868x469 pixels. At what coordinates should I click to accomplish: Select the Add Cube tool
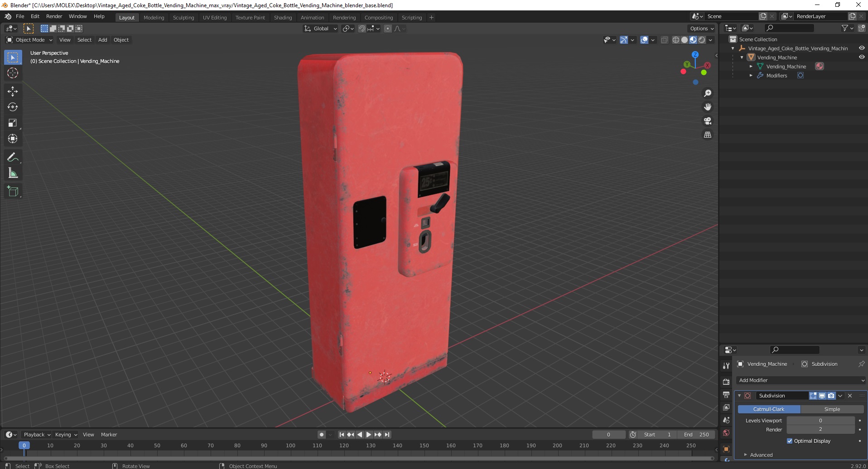[13, 191]
